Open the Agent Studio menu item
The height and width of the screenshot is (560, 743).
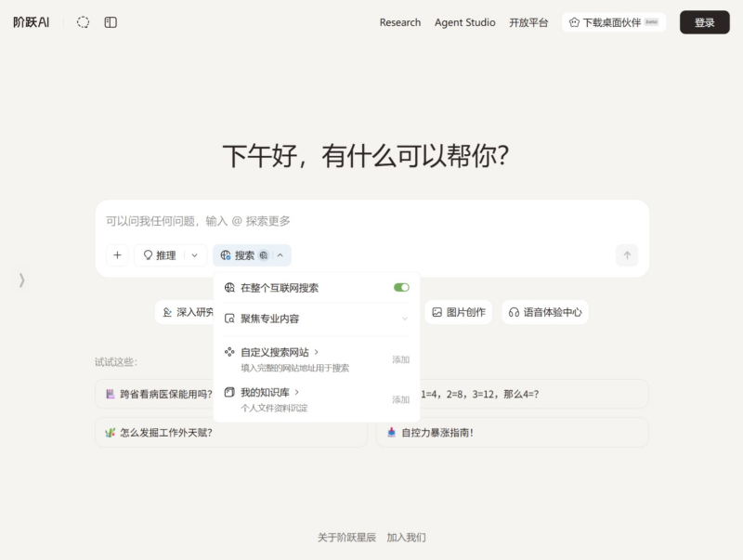[x=464, y=22]
